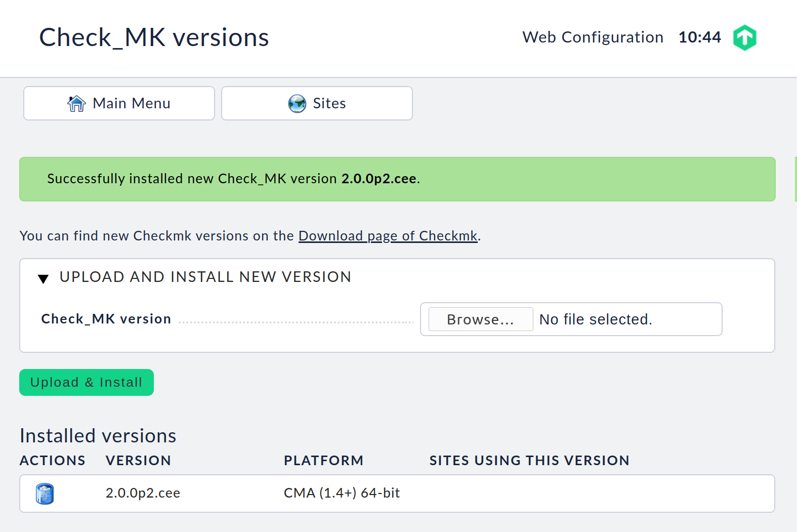Click the 10:44 clock display
Screen dimensions: 797x532
coord(699,37)
